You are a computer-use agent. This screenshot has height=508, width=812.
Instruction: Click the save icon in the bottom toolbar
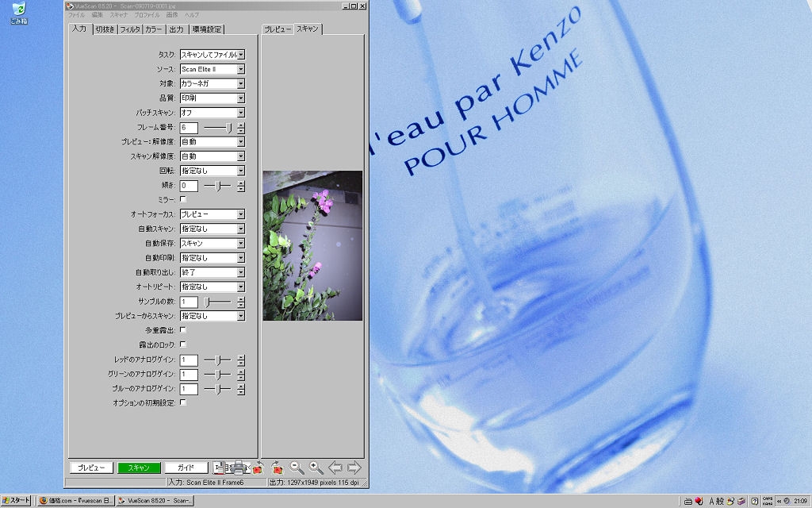(x=219, y=468)
